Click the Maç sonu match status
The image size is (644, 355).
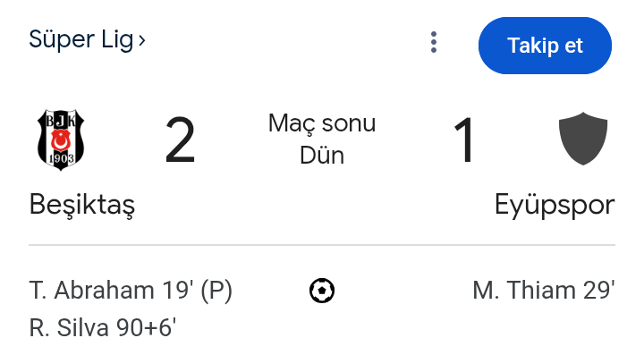pyautogui.click(x=322, y=123)
